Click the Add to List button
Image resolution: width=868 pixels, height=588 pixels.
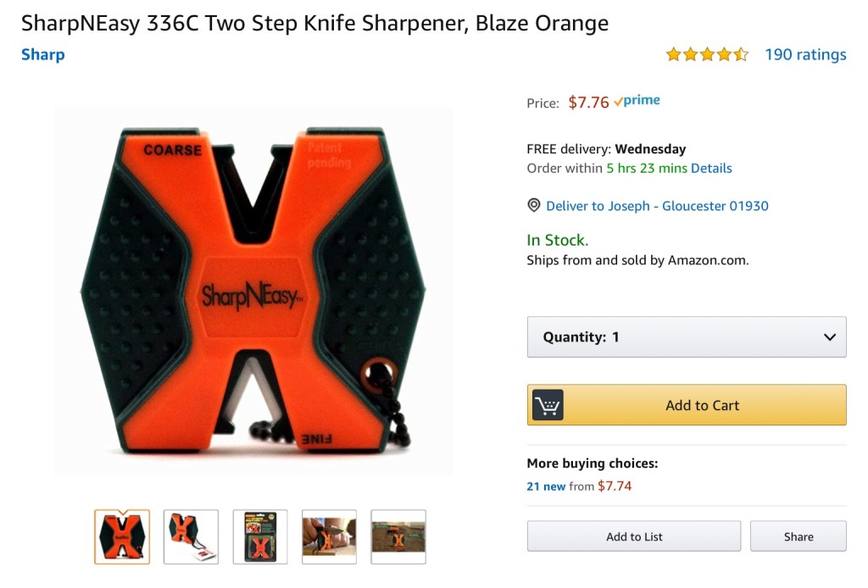(634, 536)
